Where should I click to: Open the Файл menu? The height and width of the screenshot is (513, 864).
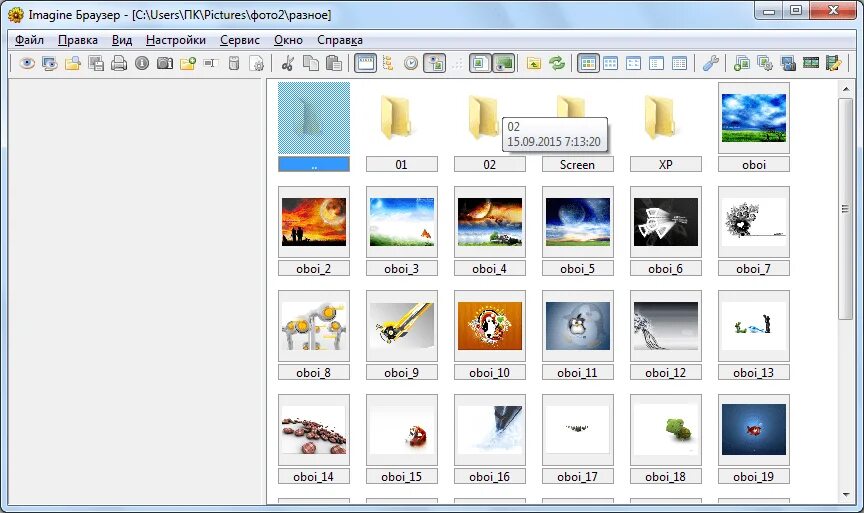pos(29,40)
